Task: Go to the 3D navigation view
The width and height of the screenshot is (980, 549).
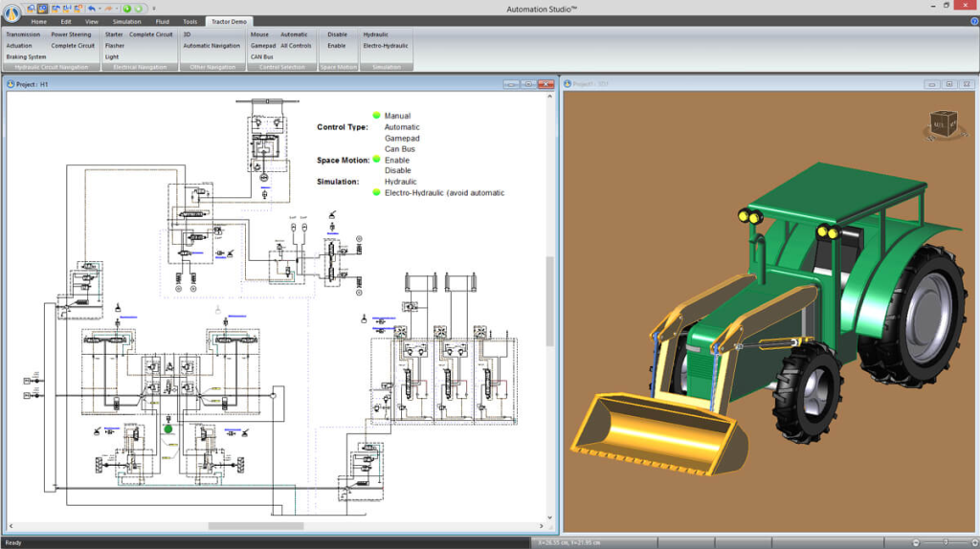Action: tap(187, 34)
